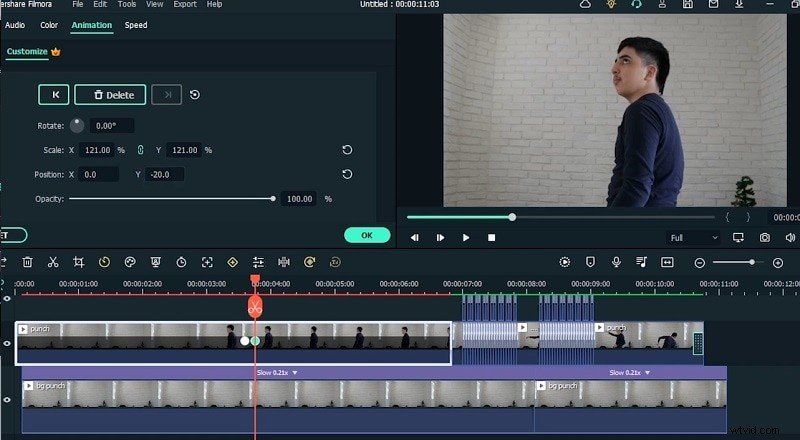Image resolution: width=800 pixels, height=440 pixels.
Task: Open the Export menu
Action: click(185, 4)
